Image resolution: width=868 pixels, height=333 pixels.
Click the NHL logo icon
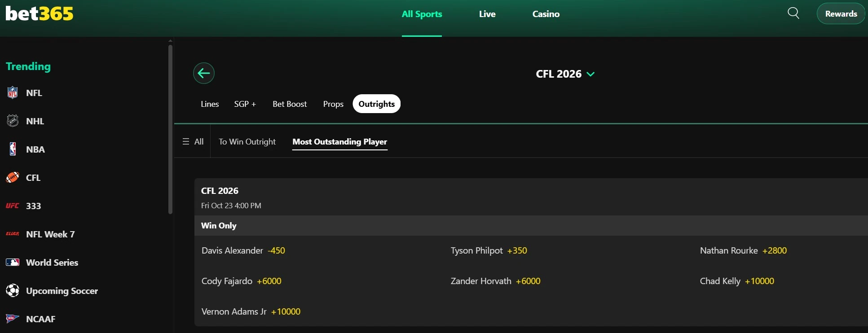coord(13,121)
